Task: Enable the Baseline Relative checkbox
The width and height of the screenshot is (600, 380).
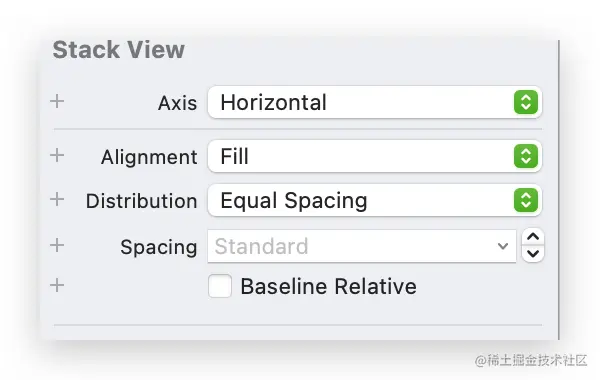Action: point(220,286)
